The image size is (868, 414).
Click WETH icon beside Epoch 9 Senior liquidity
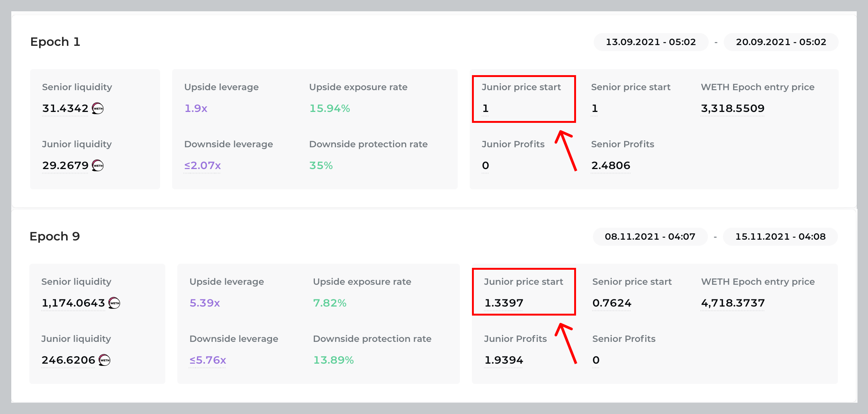click(114, 303)
